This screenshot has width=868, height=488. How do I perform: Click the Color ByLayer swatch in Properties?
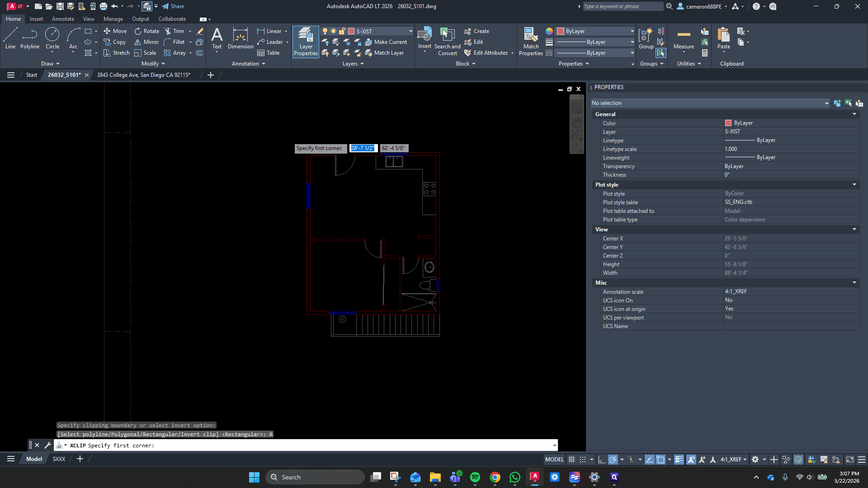pos(728,123)
